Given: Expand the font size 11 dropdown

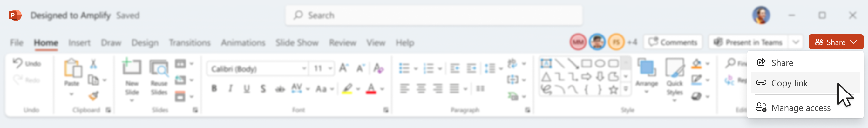Looking at the screenshot, I should (x=330, y=68).
